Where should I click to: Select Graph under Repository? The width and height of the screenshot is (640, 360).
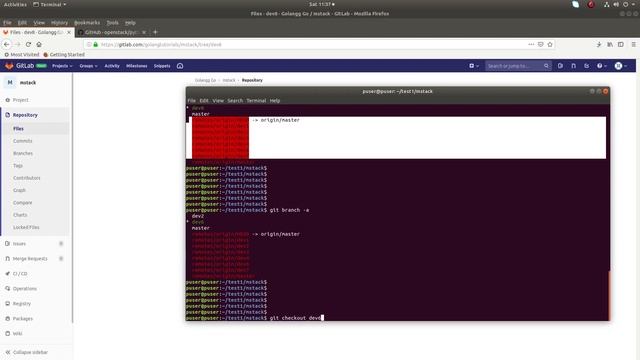tap(19, 190)
